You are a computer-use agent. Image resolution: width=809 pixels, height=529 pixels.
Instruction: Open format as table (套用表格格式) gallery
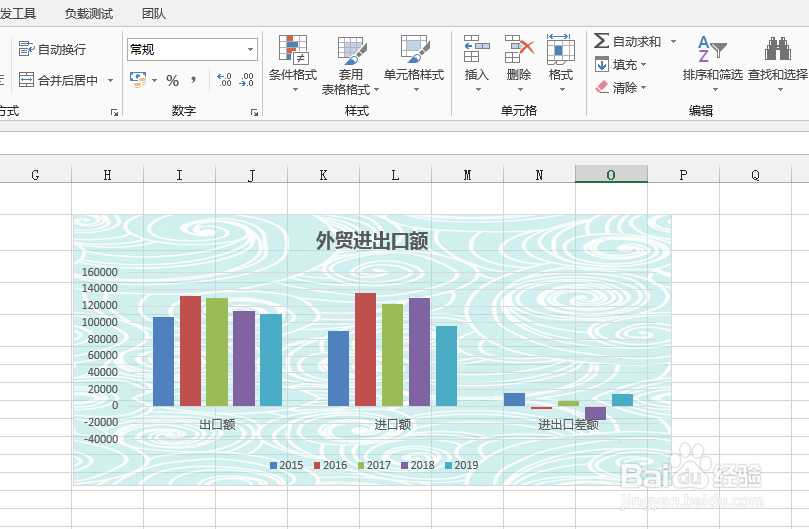click(x=351, y=66)
